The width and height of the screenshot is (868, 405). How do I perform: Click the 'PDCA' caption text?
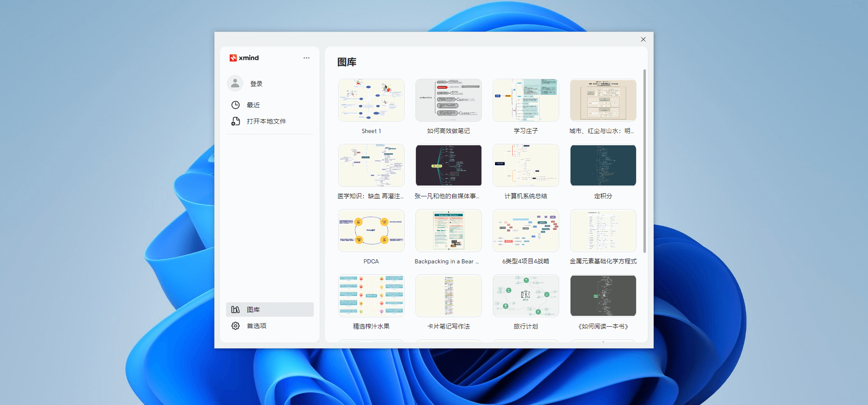(371, 261)
